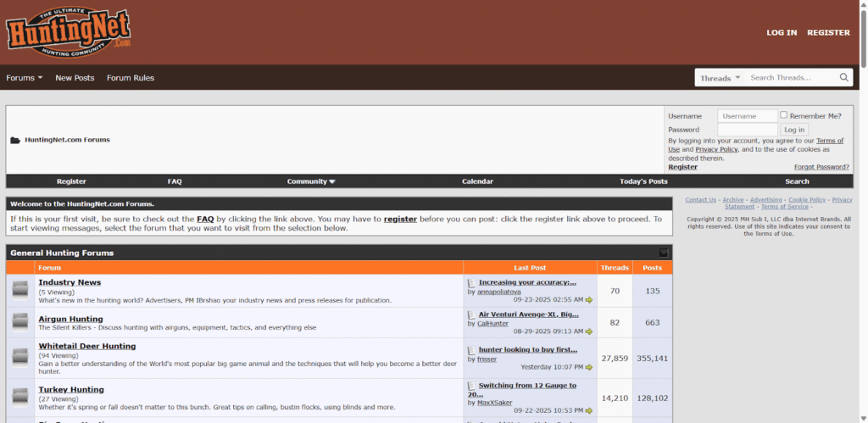Screen dimensions: 868x423
Task: Open Contact Us footer link
Action: coord(701,200)
